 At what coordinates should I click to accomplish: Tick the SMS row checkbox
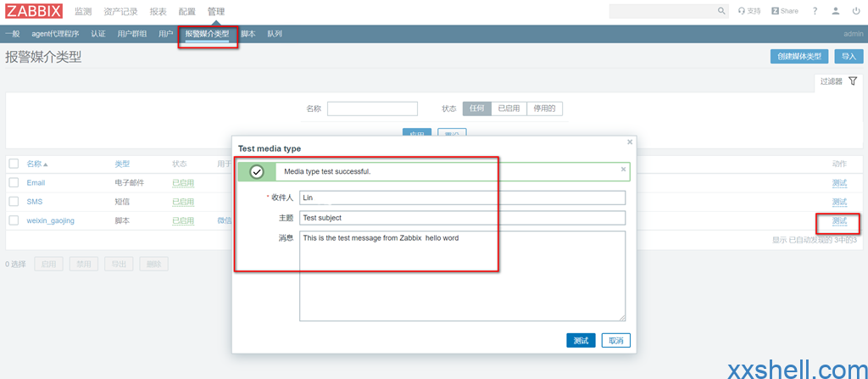coord(14,202)
